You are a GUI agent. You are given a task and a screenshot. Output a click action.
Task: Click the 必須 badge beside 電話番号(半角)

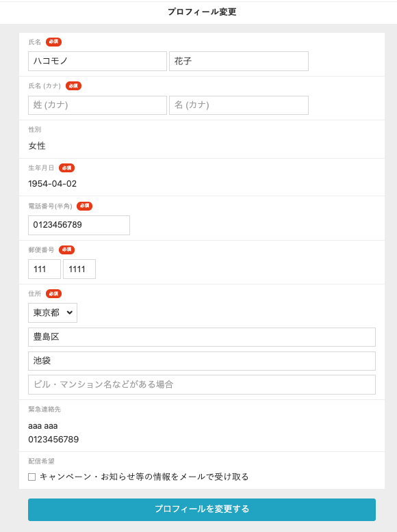tap(85, 206)
